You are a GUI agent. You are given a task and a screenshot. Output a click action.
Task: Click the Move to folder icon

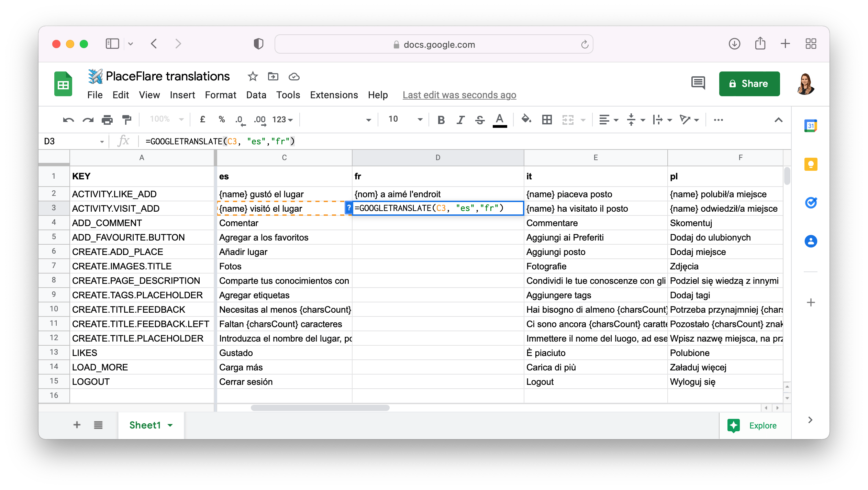tap(273, 76)
